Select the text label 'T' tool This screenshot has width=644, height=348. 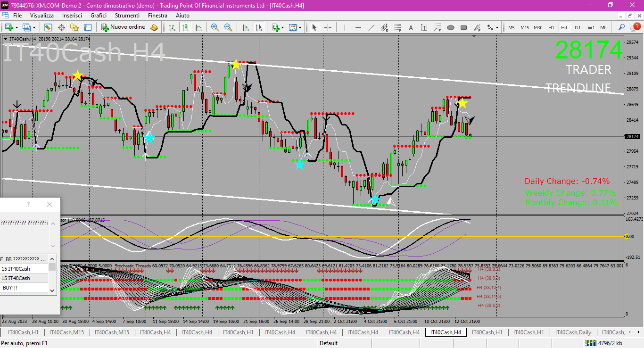coord(424,27)
